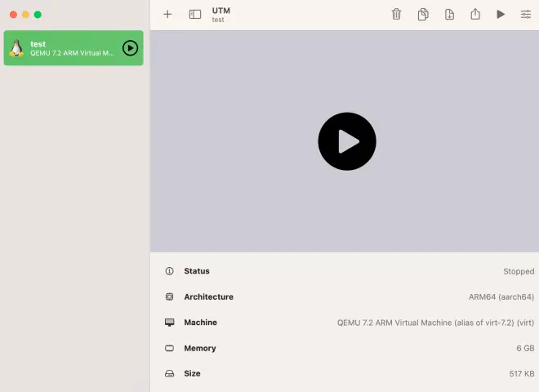Click the Memory chip icon
Viewport: 539px width, 392px height.
[x=170, y=348]
